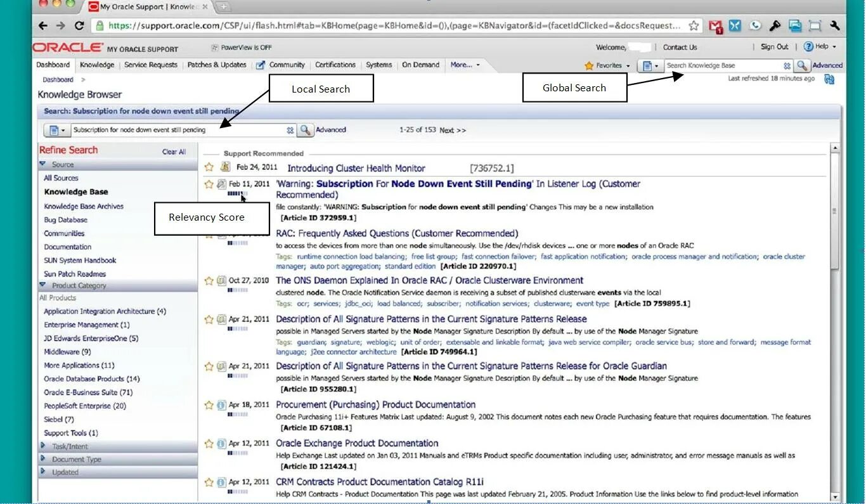Screen dimensions: 866x504
Task: Click the Sign Out link
Action: coord(774,47)
